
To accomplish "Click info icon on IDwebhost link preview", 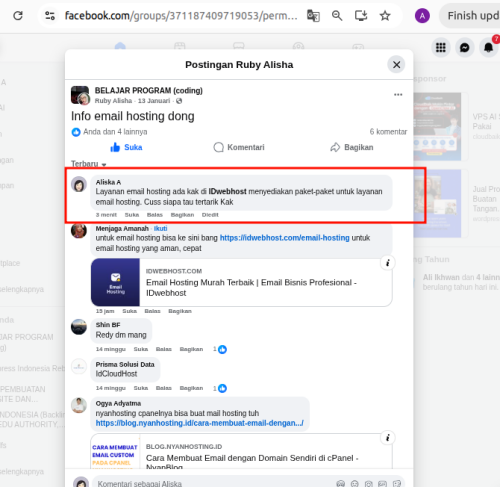I will [388, 263].
